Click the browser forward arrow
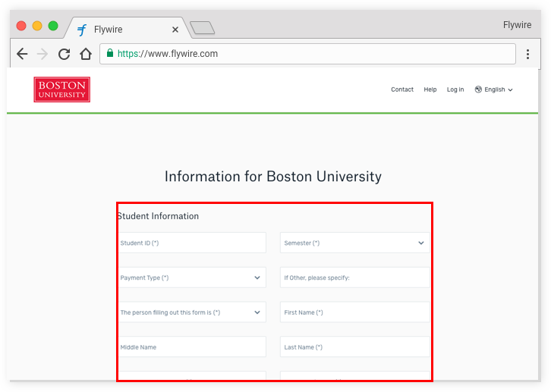 43,54
